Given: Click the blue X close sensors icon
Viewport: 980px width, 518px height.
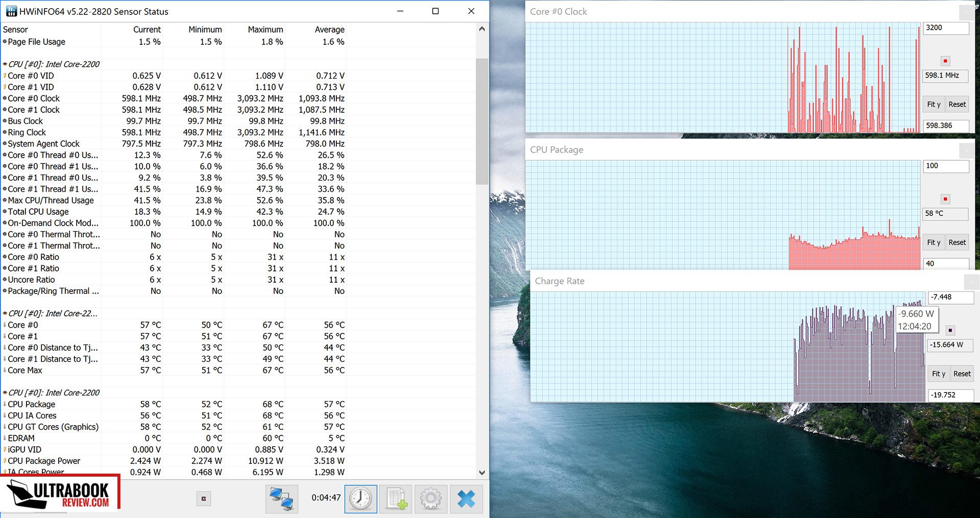Looking at the screenshot, I should [x=466, y=499].
